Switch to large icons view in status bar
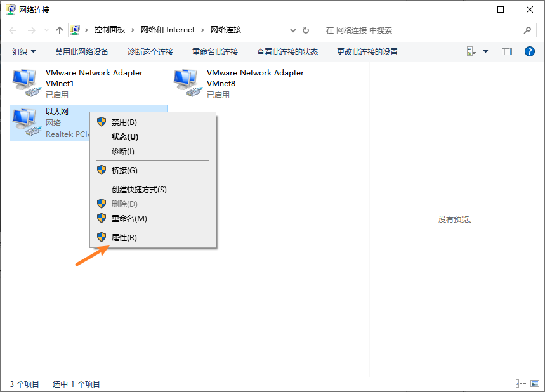This screenshot has width=545, height=392. [x=534, y=384]
